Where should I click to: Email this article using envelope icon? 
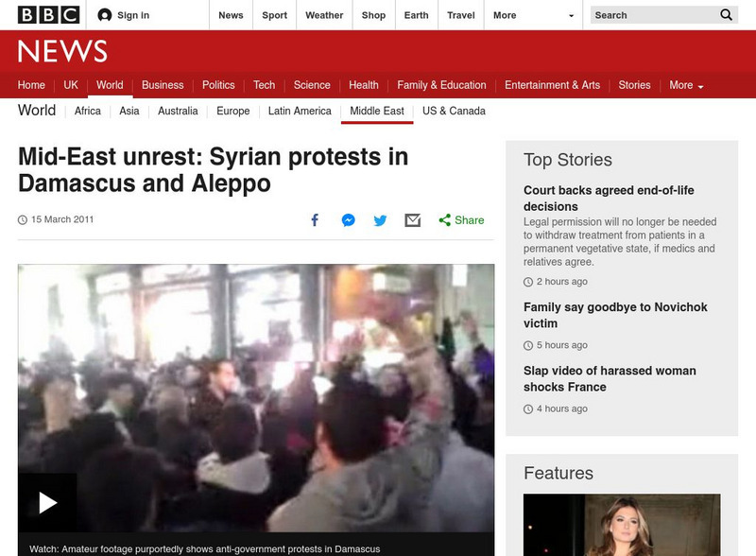[412, 220]
